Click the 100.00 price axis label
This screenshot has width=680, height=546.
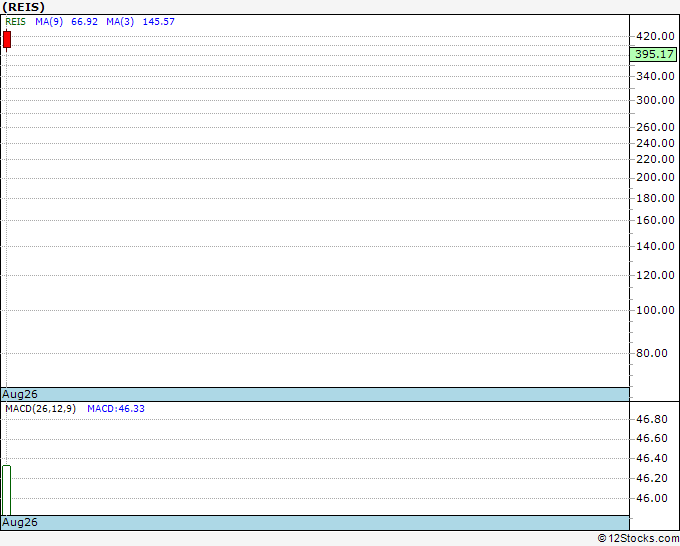655,310
